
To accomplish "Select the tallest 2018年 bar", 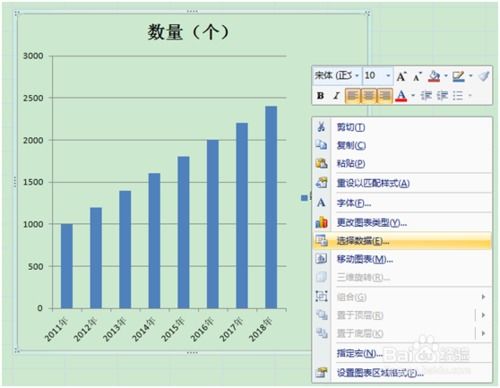I will pyautogui.click(x=271, y=207).
